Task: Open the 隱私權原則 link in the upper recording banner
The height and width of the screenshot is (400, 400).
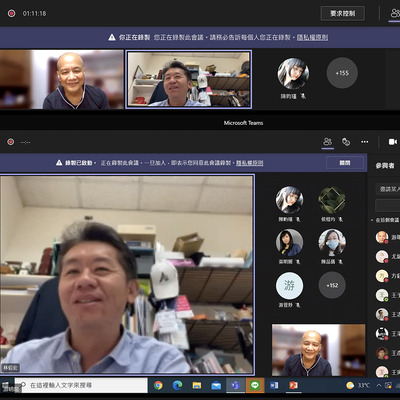Action: tap(312, 37)
